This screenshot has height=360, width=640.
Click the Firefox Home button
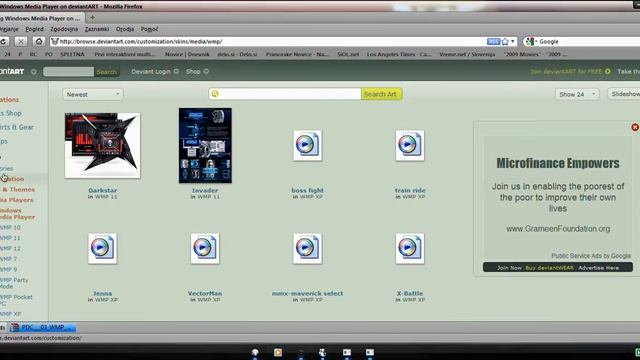point(39,41)
